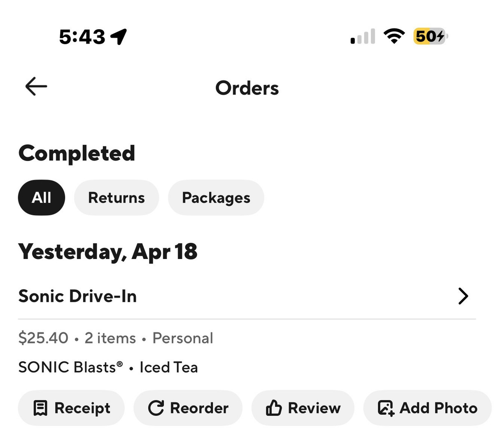
Task: Tap the receipt icon
Action: (40, 408)
